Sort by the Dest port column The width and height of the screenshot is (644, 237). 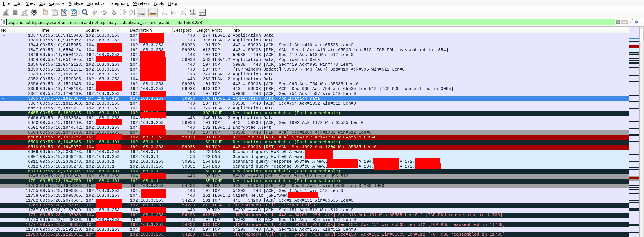point(184,30)
